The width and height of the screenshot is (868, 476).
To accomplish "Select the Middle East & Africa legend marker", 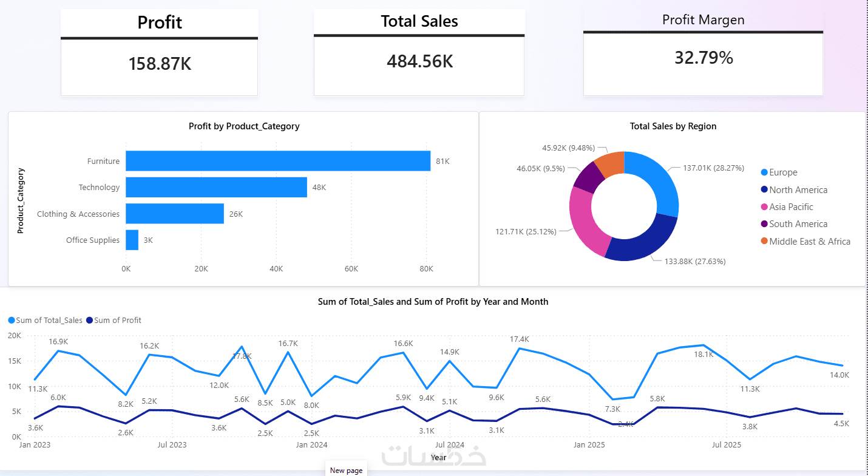I will [764, 242].
